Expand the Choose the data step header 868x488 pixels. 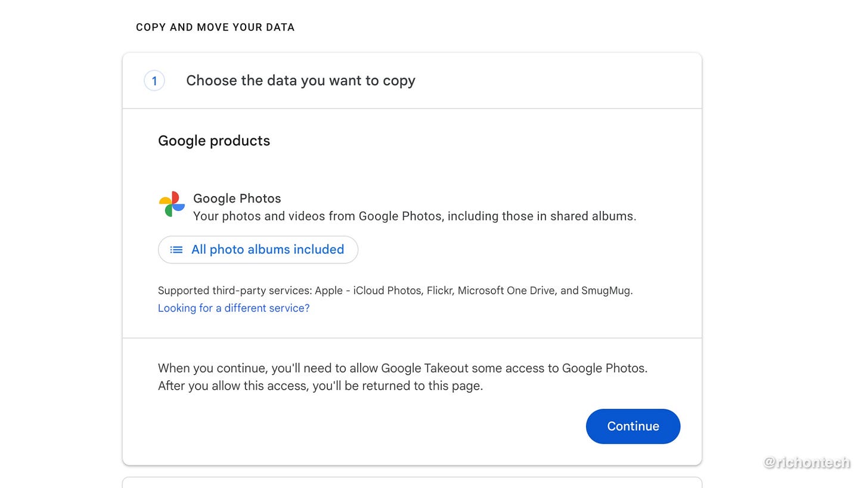300,81
